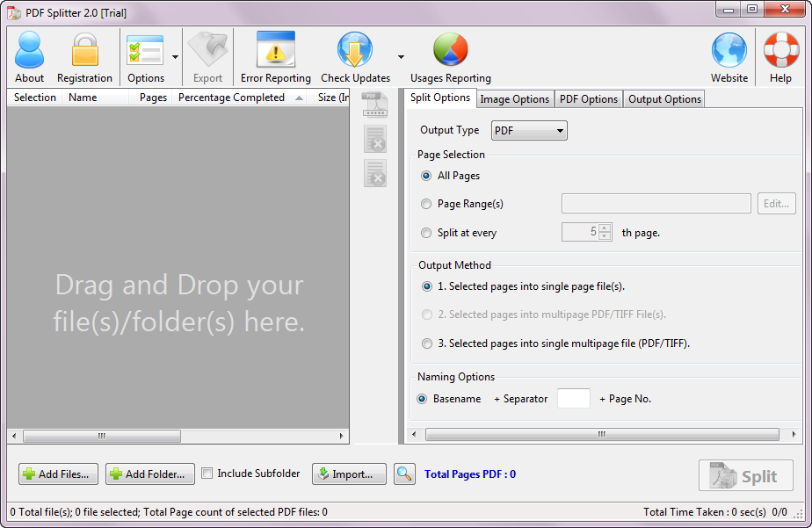
Task: Switch to the Image Options tab
Action: (x=514, y=99)
